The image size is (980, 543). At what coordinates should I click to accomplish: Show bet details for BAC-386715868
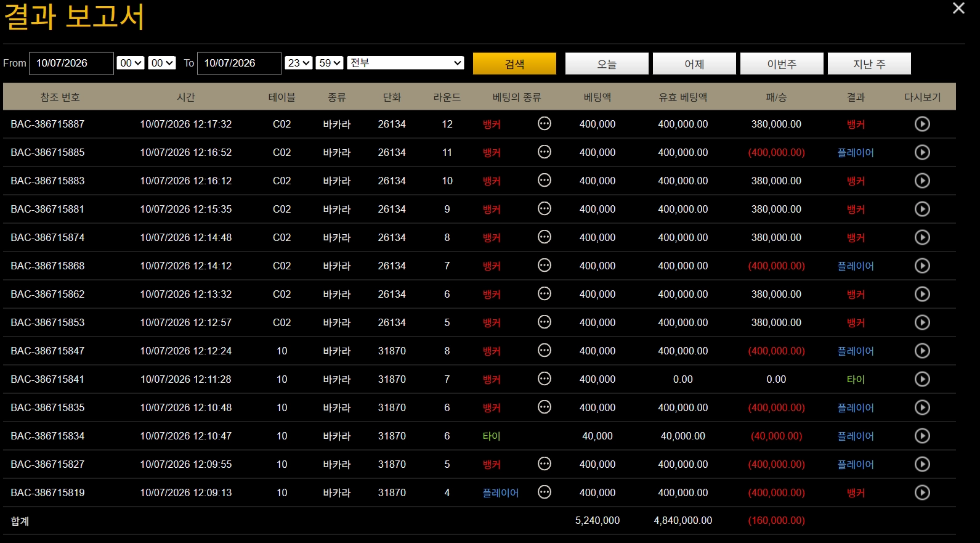(x=545, y=265)
